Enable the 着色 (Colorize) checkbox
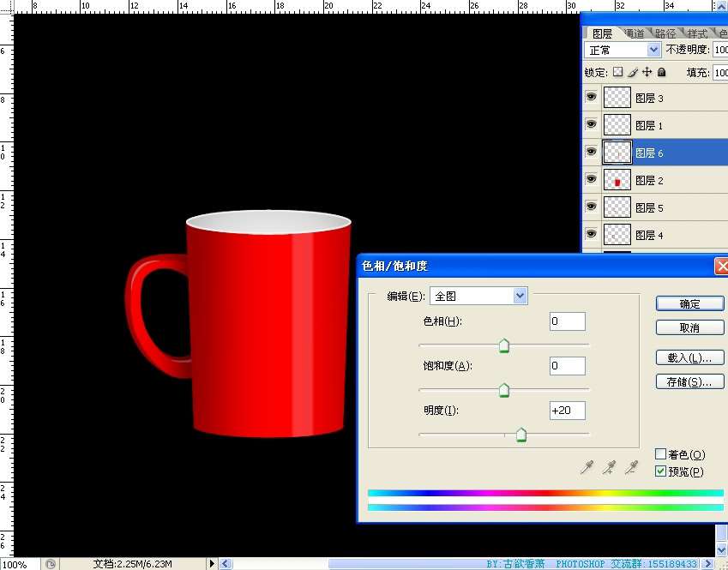This screenshot has height=570, width=728. click(x=660, y=454)
